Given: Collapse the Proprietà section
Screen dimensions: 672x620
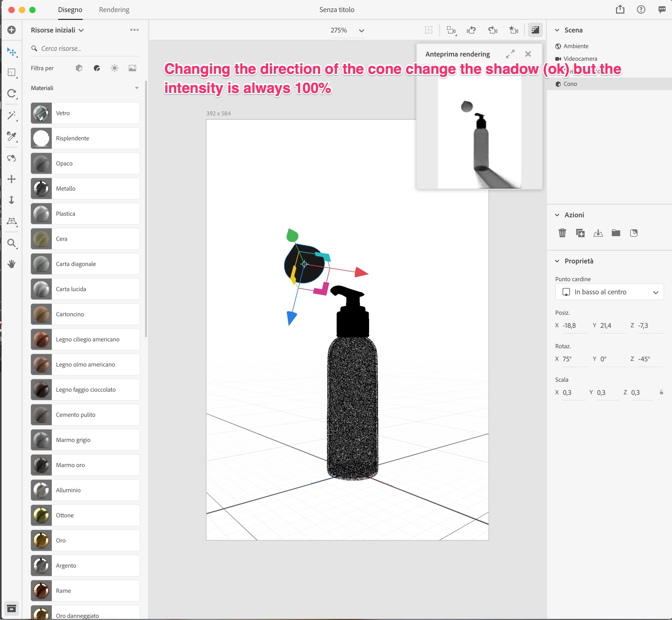Looking at the screenshot, I should [557, 261].
